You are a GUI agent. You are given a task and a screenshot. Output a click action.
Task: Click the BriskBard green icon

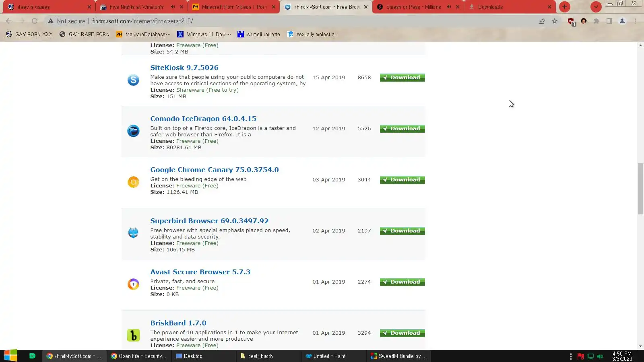tap(133, 335)
